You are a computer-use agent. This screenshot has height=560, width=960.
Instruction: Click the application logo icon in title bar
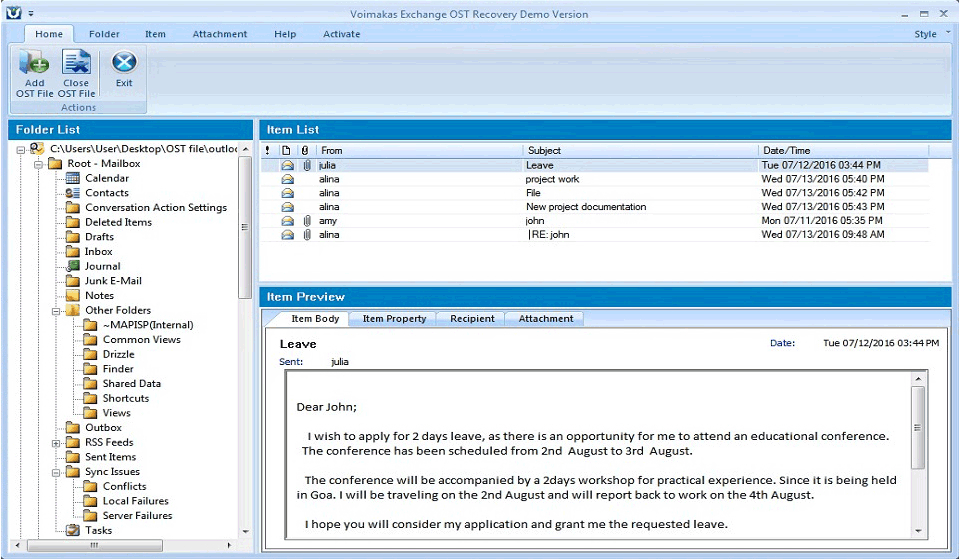pyautogui.click(x=13, y=13)
